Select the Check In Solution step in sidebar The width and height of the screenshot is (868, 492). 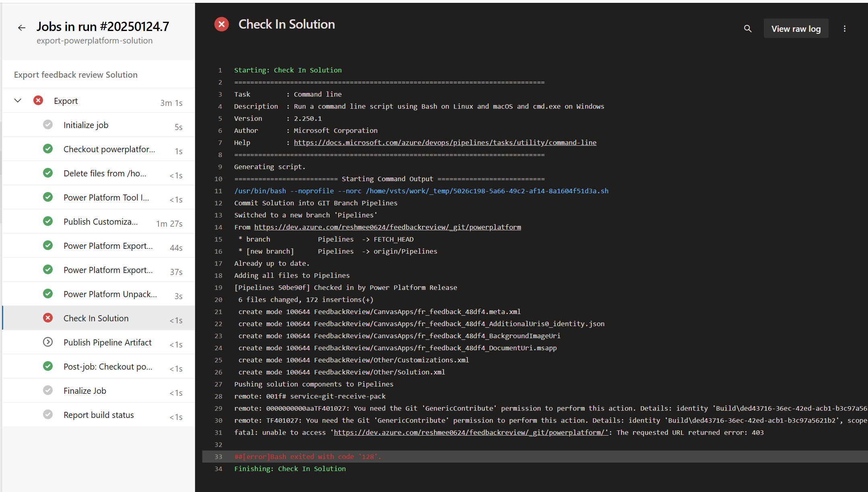[x=96, y=318]
